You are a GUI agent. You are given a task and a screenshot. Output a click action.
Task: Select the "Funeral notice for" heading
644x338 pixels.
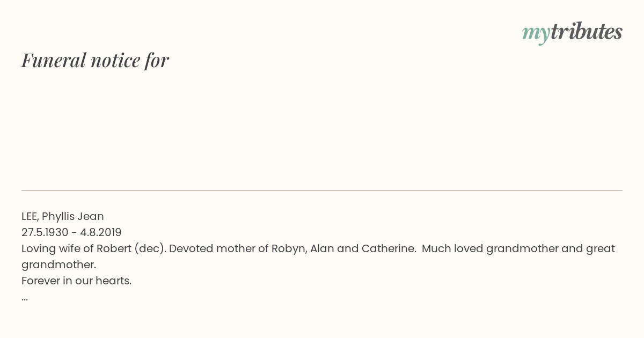click(95, 60)
